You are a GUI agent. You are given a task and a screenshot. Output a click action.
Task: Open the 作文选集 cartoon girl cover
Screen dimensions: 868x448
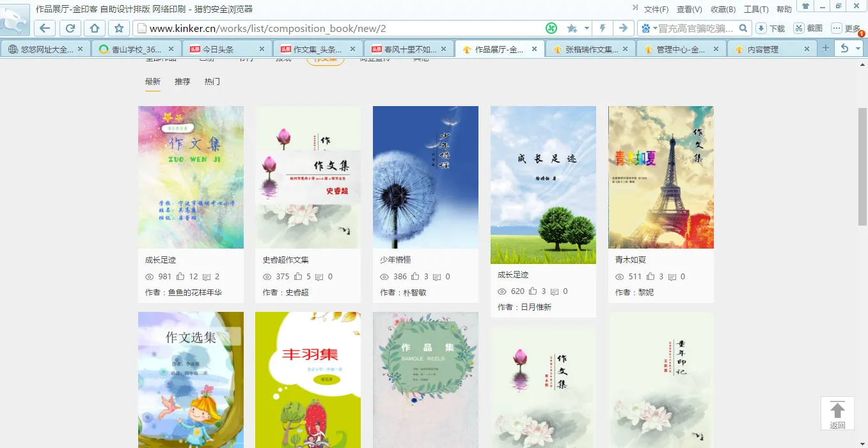191,380
